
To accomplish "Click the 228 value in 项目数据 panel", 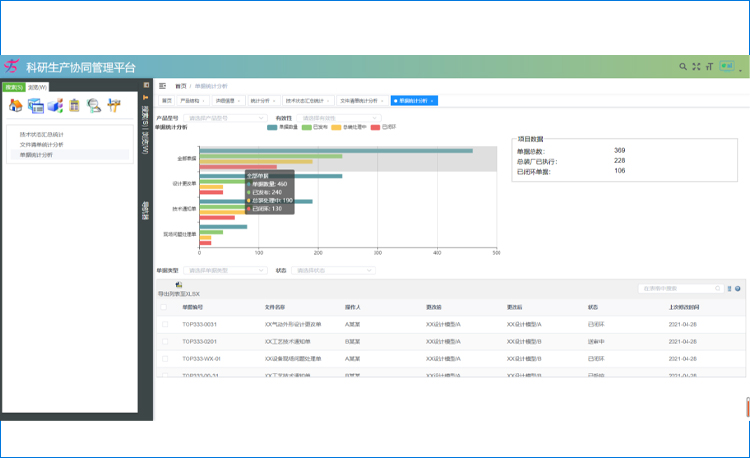I will point(619,161).
